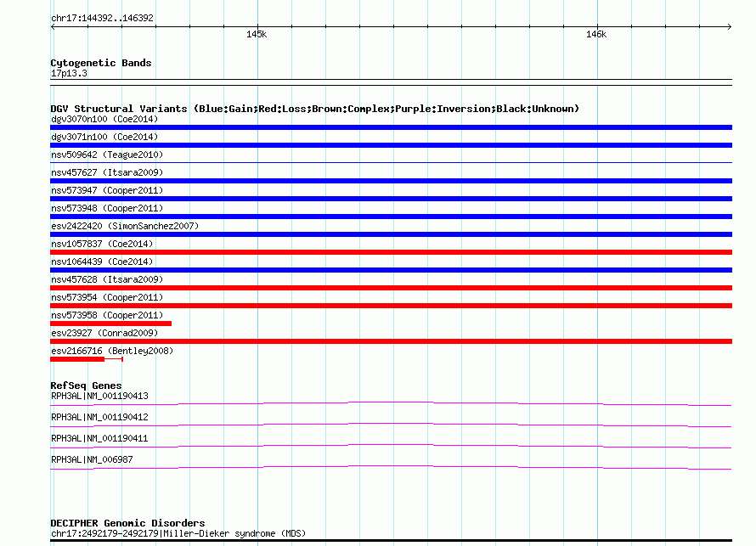The image size is (756, 546).
Task: Click the DGV Structural Variants track heading
Action: (315, 109)
